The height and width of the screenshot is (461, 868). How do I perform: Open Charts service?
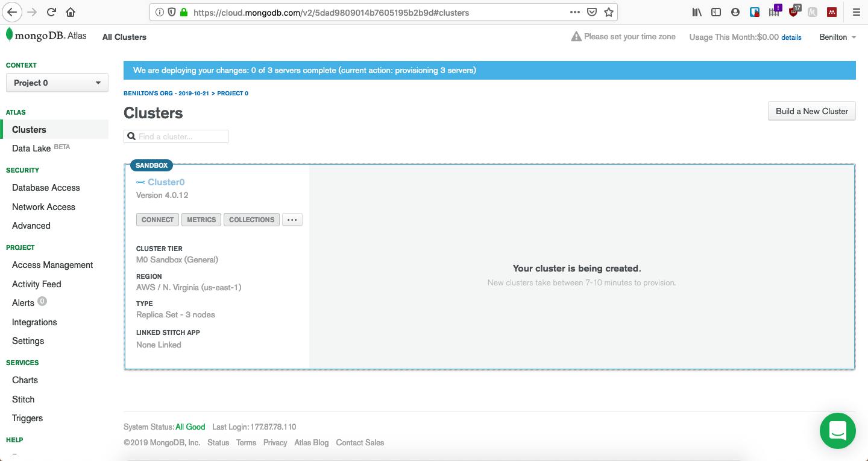pyautogui.click(x=25, y=380)
